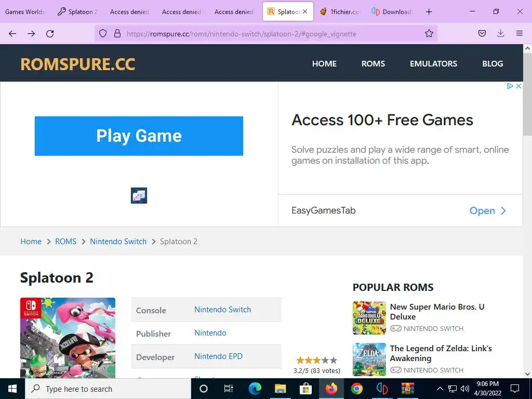
Task: Switch to the first Access denied tab
Action: pyautogui.click(x=129, y=12)
